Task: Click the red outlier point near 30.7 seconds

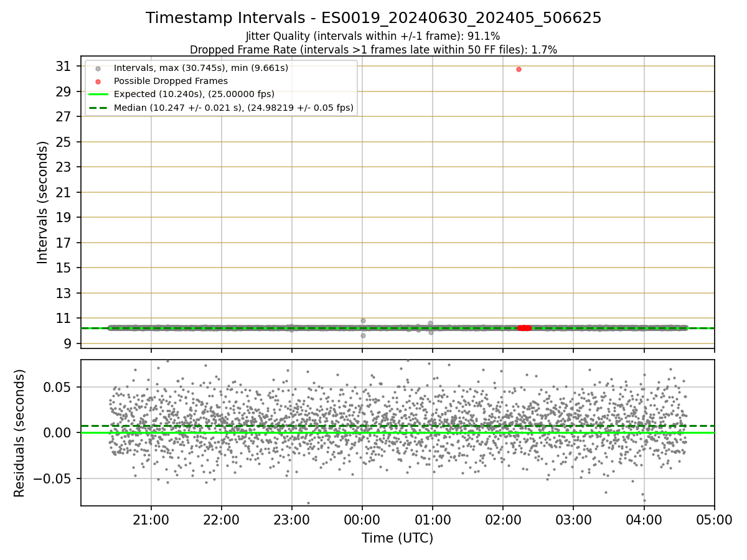Action: 519,69
